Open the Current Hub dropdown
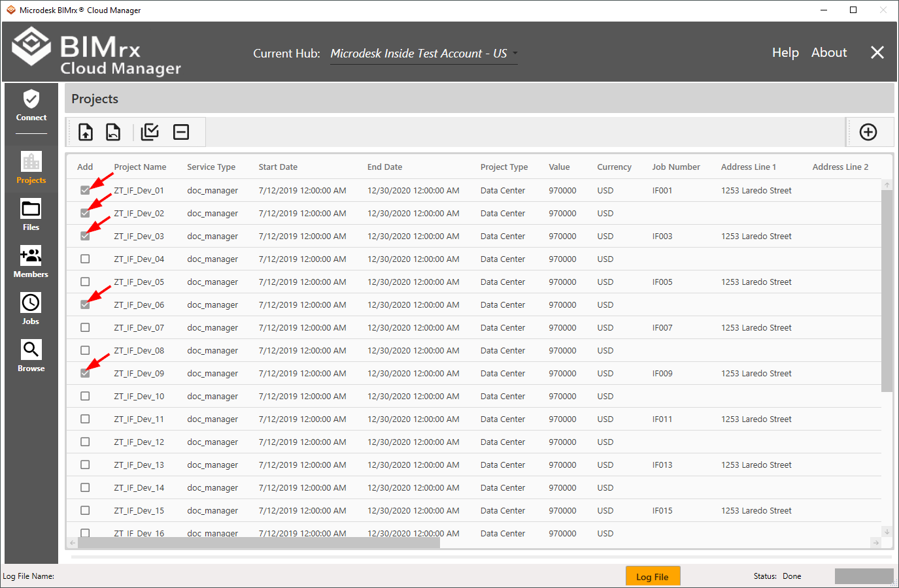The image size is (899, 588). (x=424, y=54)
